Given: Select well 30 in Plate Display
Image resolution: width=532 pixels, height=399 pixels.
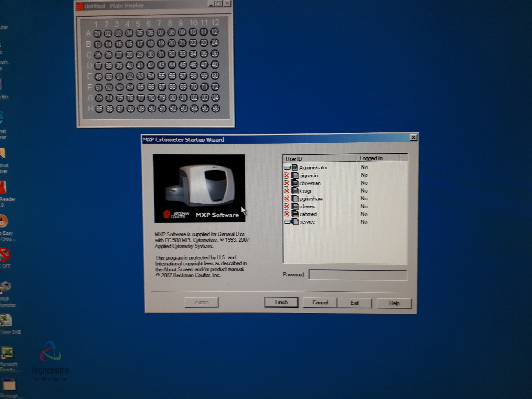Looking at the screenshot, I should coord(151,54).
